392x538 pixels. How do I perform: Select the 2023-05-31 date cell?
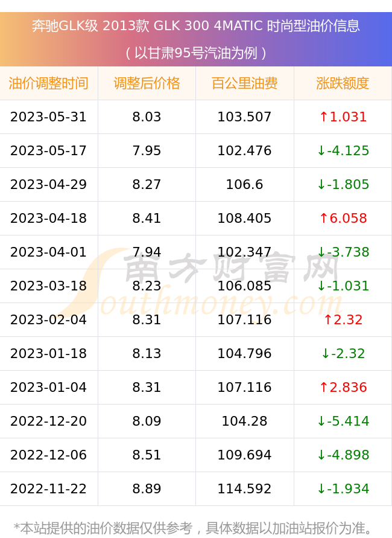tap(49, 117)
